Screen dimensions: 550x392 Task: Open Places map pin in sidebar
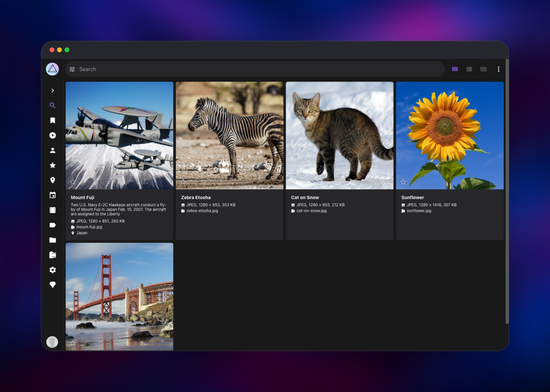pyautogui.click(x=53, y=180)
